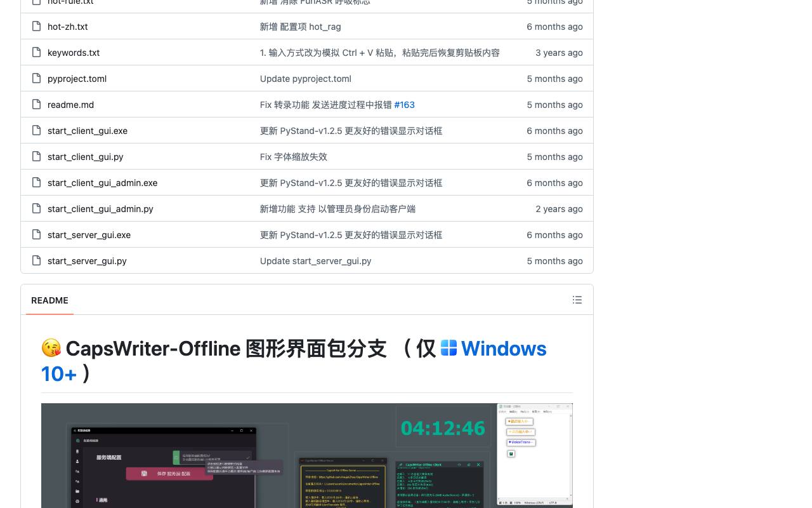The width and height of the screenshot is (812, 508).
Task: View the keywords.txt commit about Ctrl + V 粘贴
Action: 380,53
